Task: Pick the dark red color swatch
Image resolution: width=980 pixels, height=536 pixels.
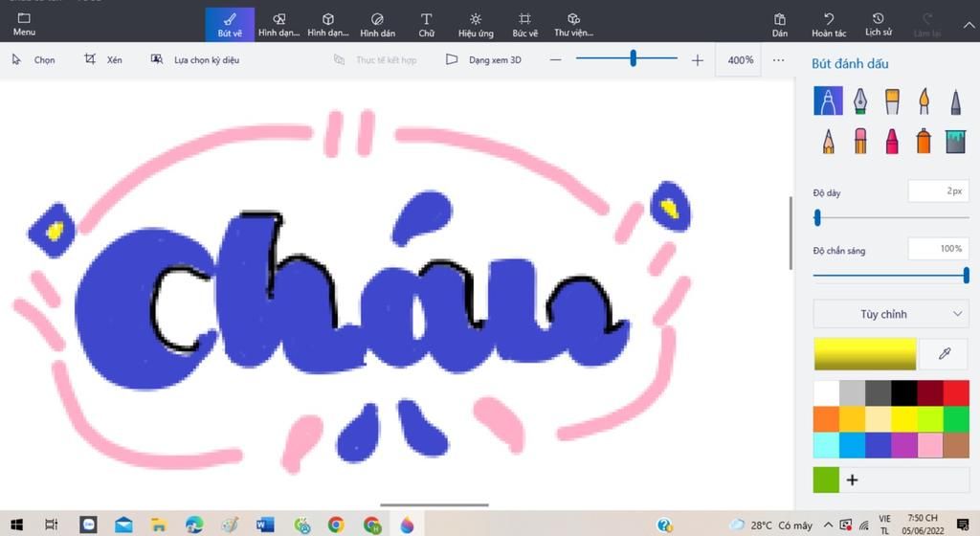Action: point(930,393)
